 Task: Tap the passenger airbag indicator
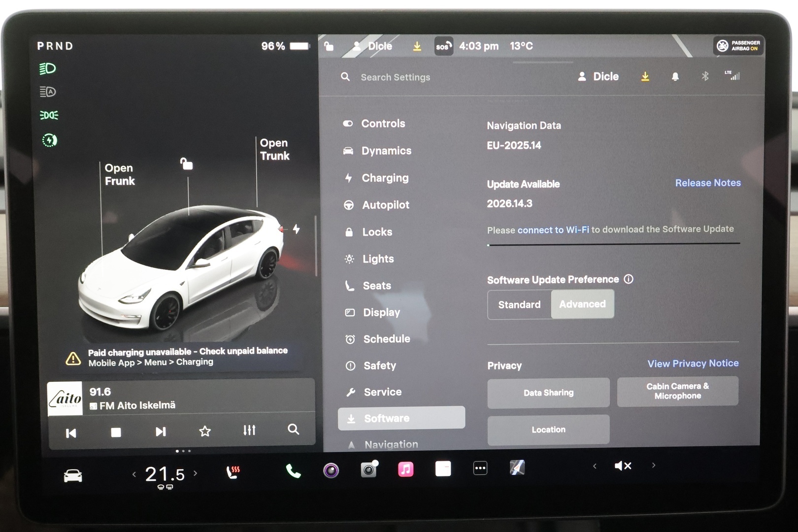(738, 46)
